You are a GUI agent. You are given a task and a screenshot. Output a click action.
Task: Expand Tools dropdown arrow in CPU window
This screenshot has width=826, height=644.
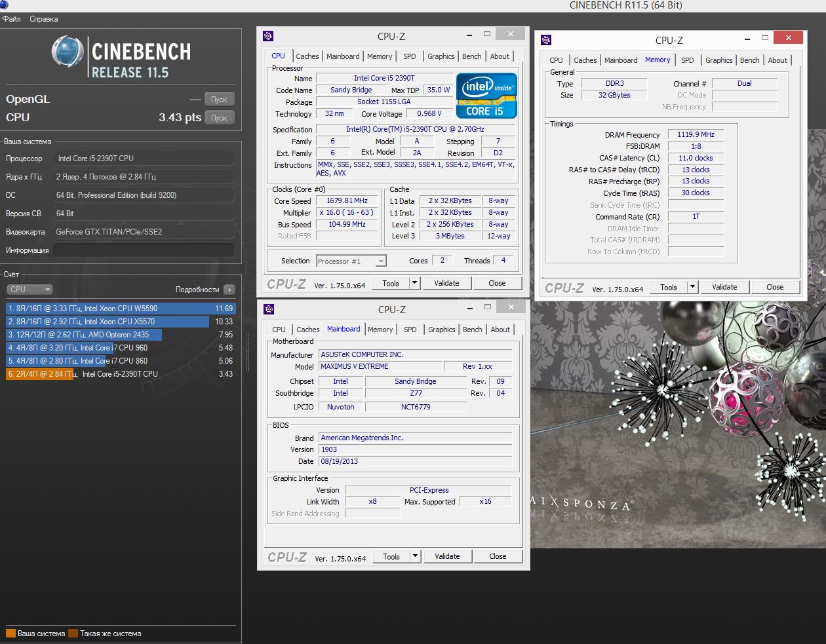[414, 283]
